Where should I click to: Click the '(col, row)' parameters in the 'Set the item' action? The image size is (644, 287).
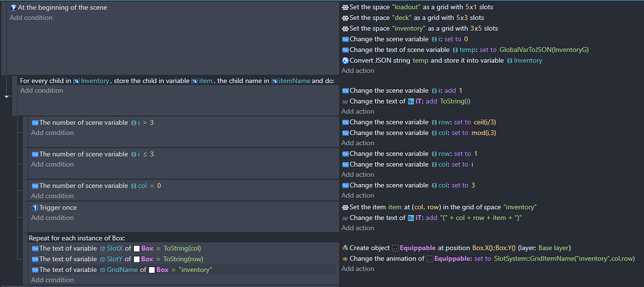coord(426,207)
